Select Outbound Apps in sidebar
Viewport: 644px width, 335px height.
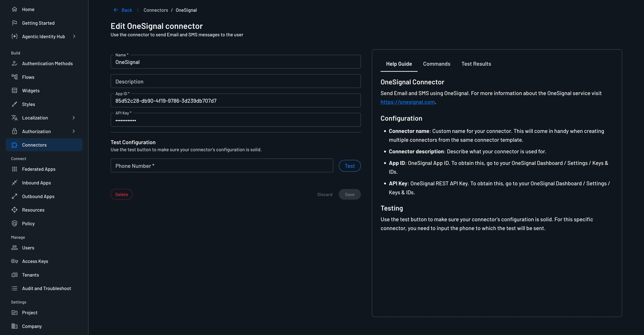click(44, 197)
